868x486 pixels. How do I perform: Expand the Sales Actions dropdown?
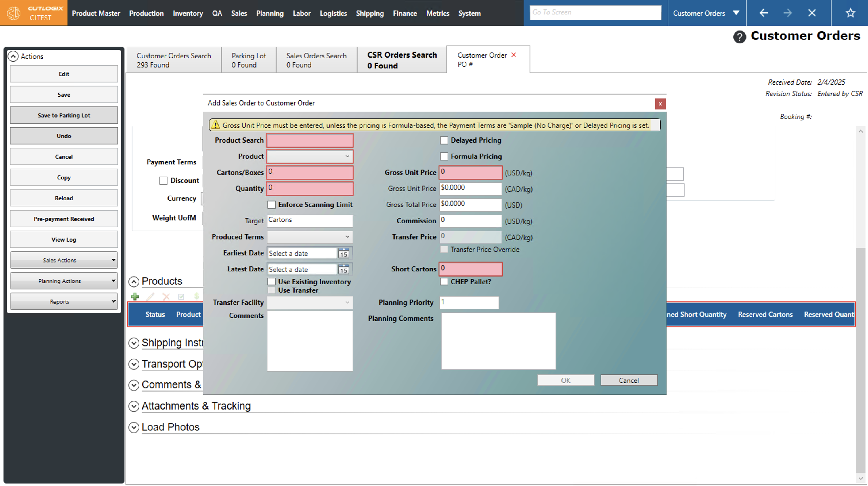pos(64,260)
